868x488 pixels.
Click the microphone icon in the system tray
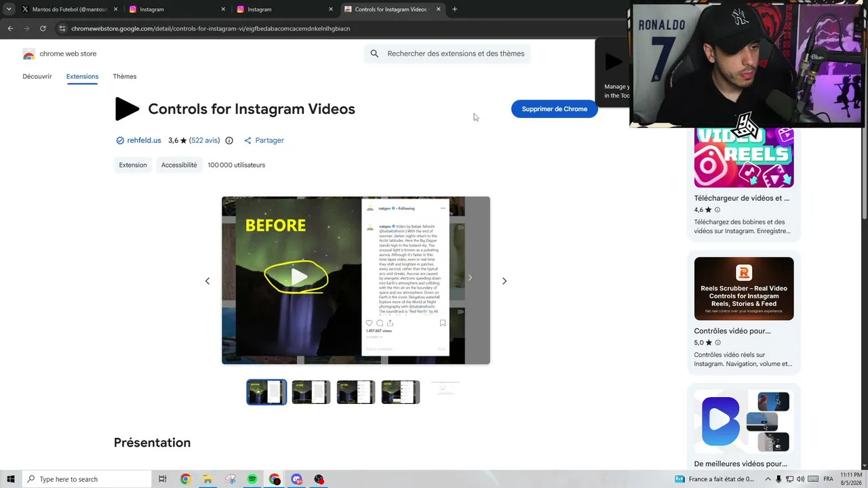[x=778, y=479]
